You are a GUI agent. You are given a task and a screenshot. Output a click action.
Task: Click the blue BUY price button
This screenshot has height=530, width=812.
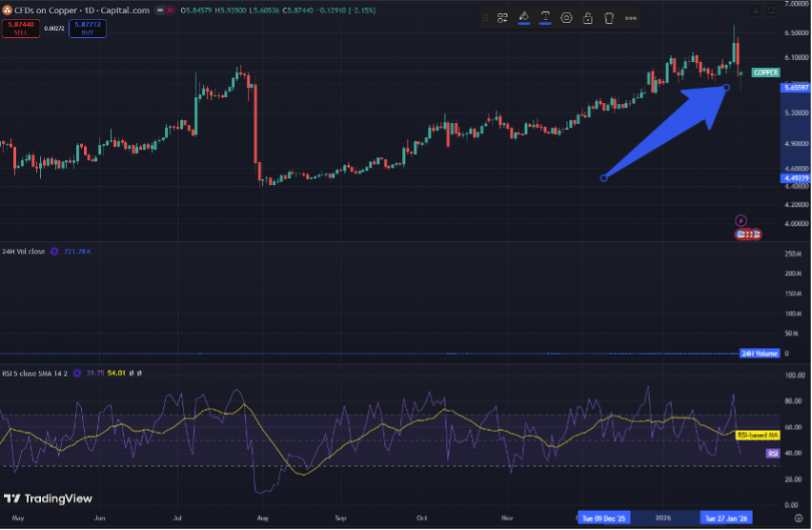coord(88,29)
